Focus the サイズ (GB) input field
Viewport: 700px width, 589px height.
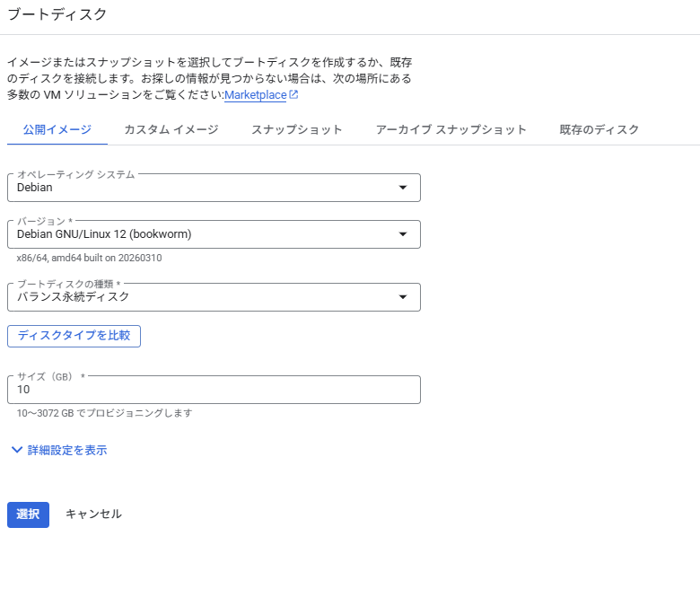pyautogui.click(x=214, y=390)
